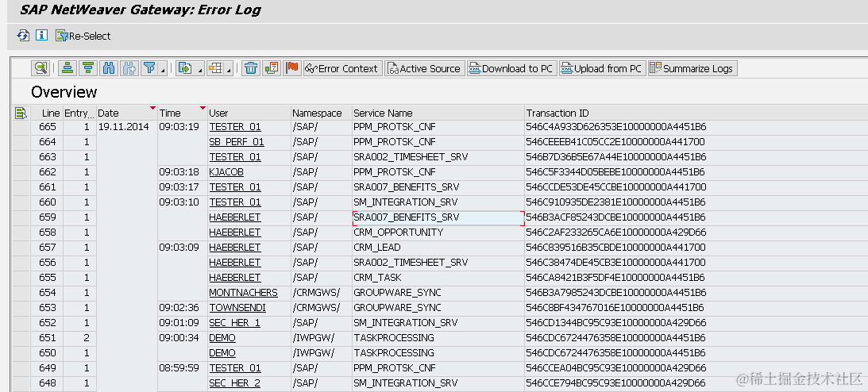
Task: Click Download to PC
Action: point(511,68)
